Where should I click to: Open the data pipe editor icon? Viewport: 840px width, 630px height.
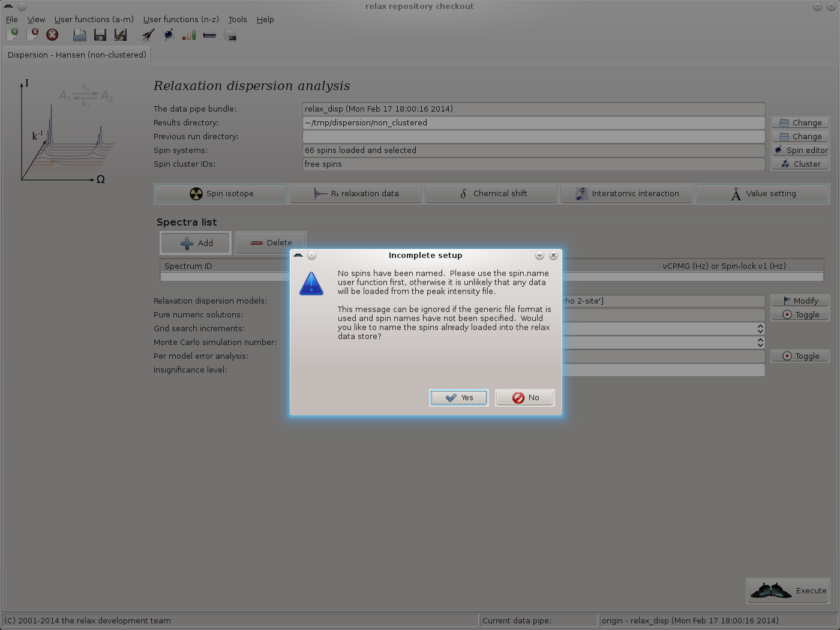click(x=209, y=35)
